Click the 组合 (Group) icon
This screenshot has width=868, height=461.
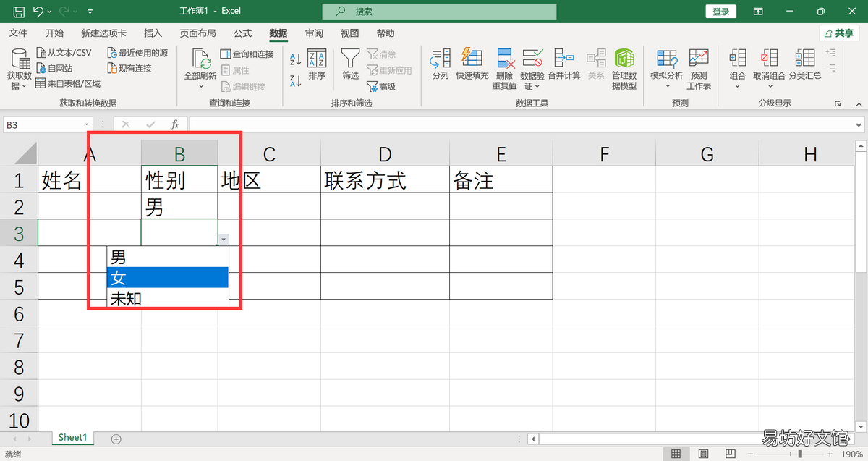tap(738, 58)
